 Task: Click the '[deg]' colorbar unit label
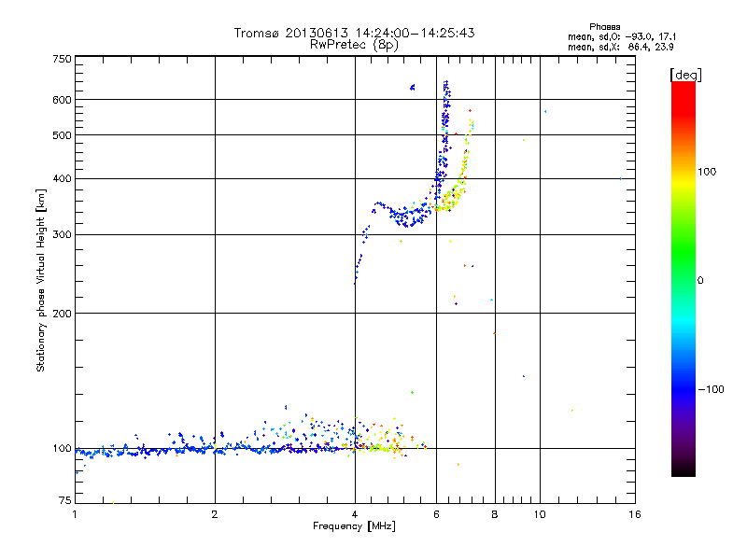tap(685, 75)
